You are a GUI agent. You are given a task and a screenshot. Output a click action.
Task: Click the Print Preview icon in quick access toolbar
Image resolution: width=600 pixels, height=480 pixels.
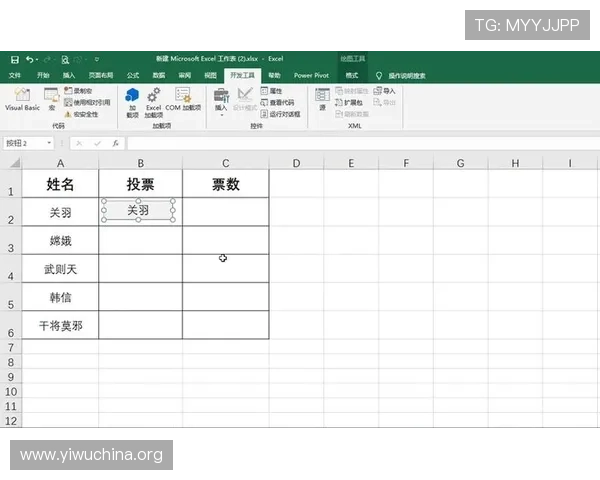65,60
